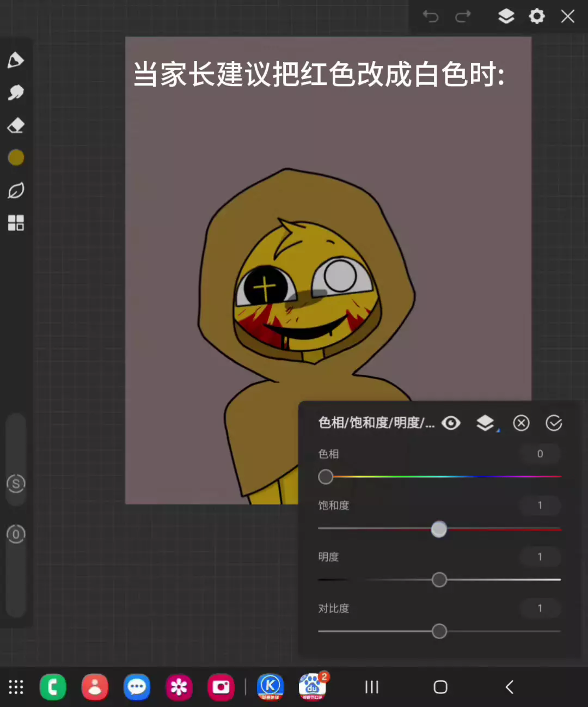
Task: Cancel the hue/saturation adjustment
Action: click(521, 423)
